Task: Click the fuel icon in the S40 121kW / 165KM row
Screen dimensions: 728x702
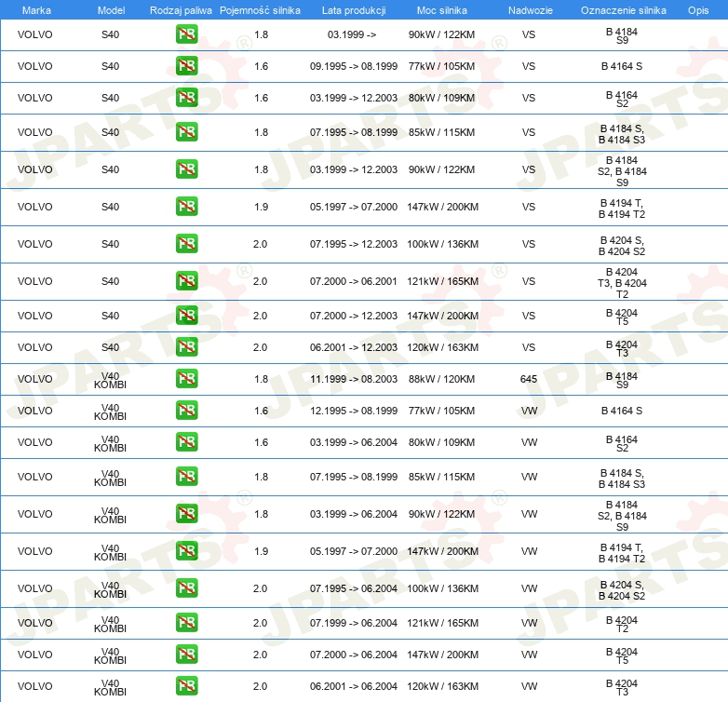Action: pos(186,280)
